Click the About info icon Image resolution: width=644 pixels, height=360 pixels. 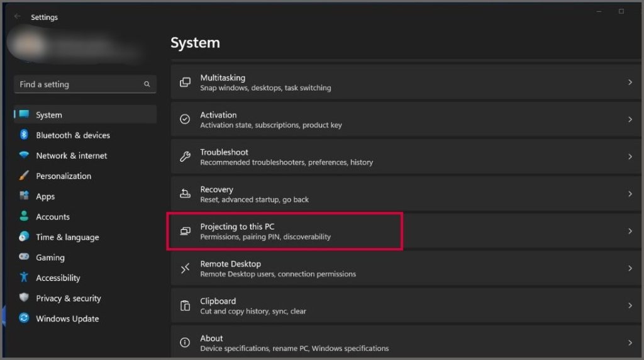186,342
